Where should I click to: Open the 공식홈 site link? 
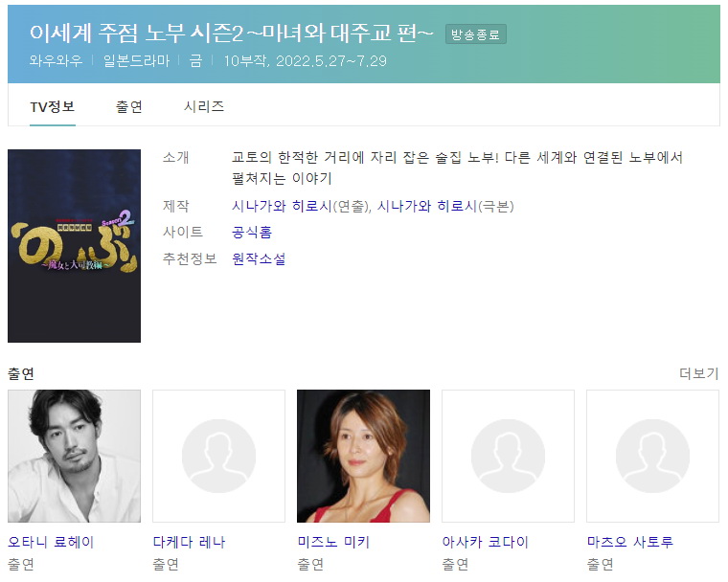tap(252, 232)
